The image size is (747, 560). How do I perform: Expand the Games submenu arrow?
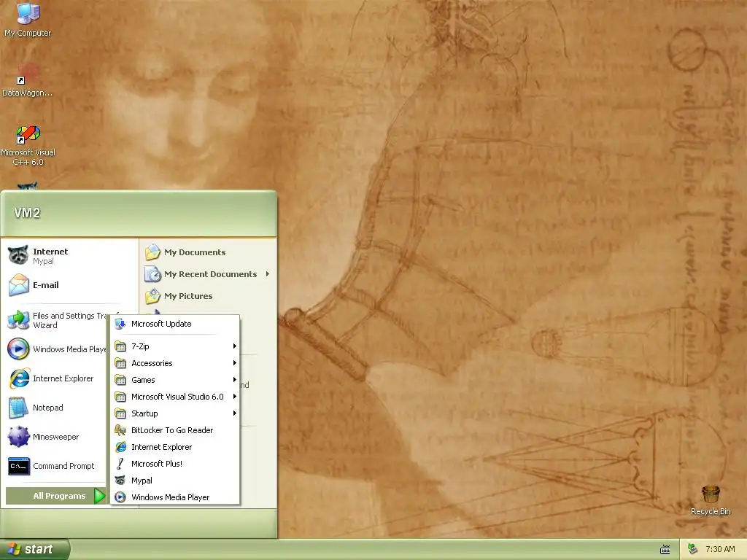(x=234, y=379)
